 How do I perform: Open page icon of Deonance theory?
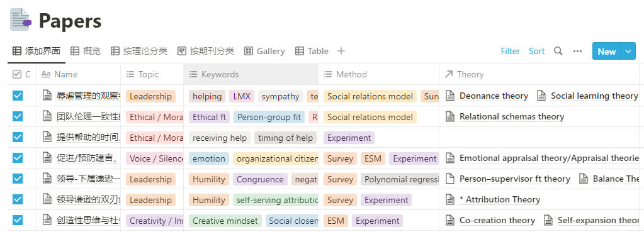[450, 96]
